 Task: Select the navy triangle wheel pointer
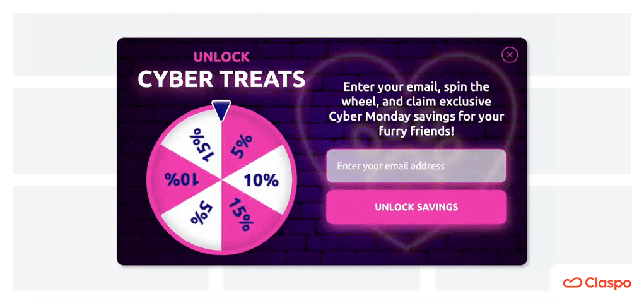click(x=221, y=110)
